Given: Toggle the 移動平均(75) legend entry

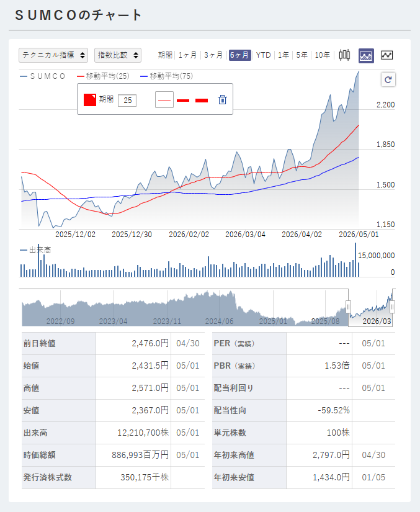Looking at the screenshot, I should point(166,76).
